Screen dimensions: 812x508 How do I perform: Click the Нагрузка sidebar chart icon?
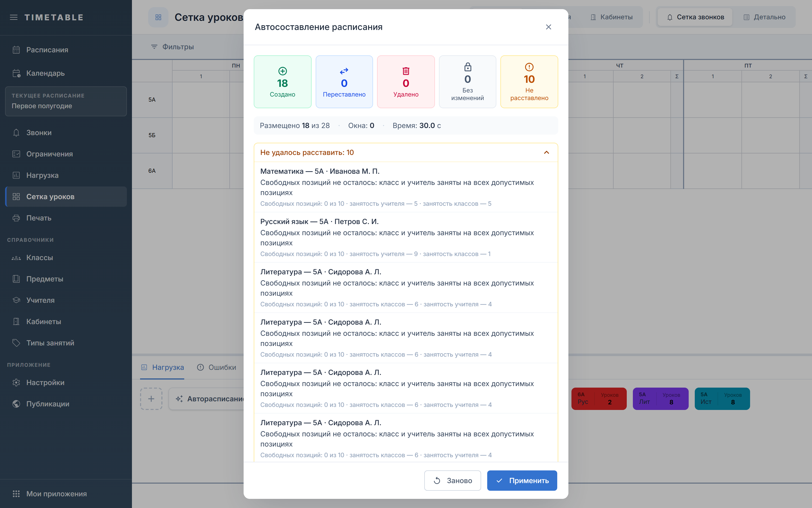(x=16, y=175)
